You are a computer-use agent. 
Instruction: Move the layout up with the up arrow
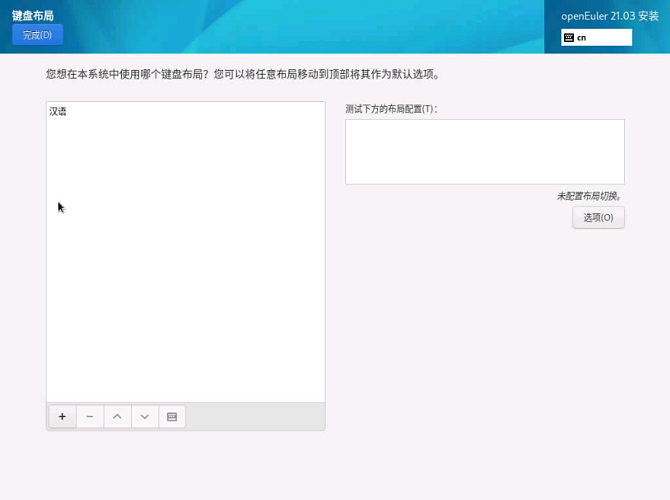coord(117,417)
